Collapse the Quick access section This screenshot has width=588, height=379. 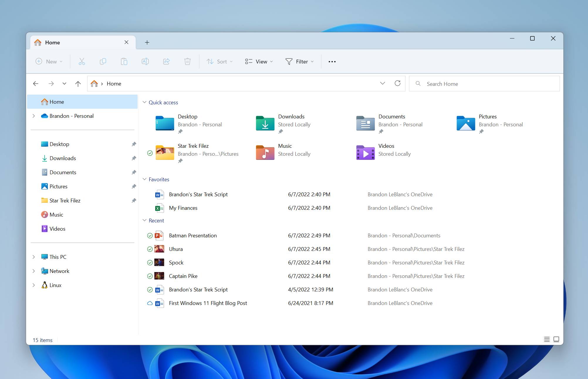tap(144, 102)
